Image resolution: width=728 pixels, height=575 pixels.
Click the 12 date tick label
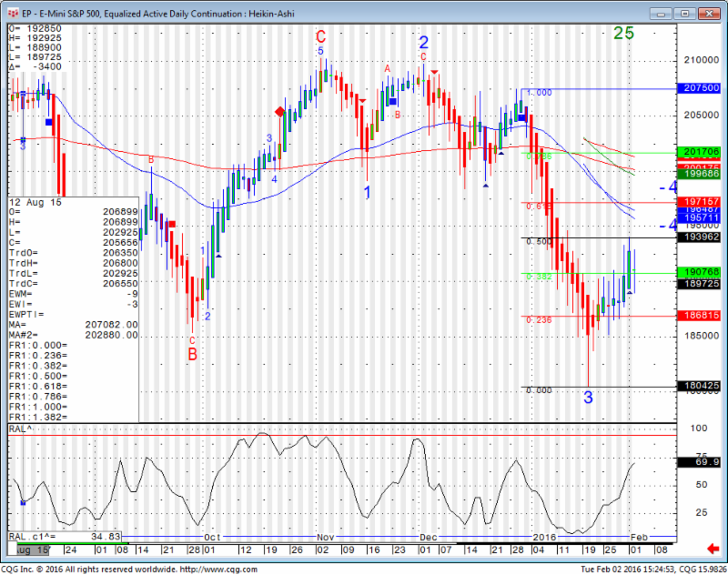tap(245, 550)
